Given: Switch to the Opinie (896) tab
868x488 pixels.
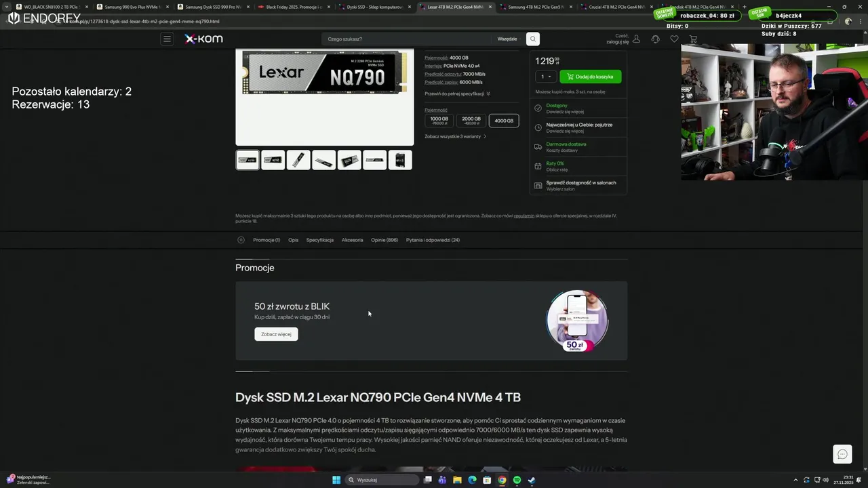Looking at the screenshot, I should pyautogui.click(x=384, y=240).
